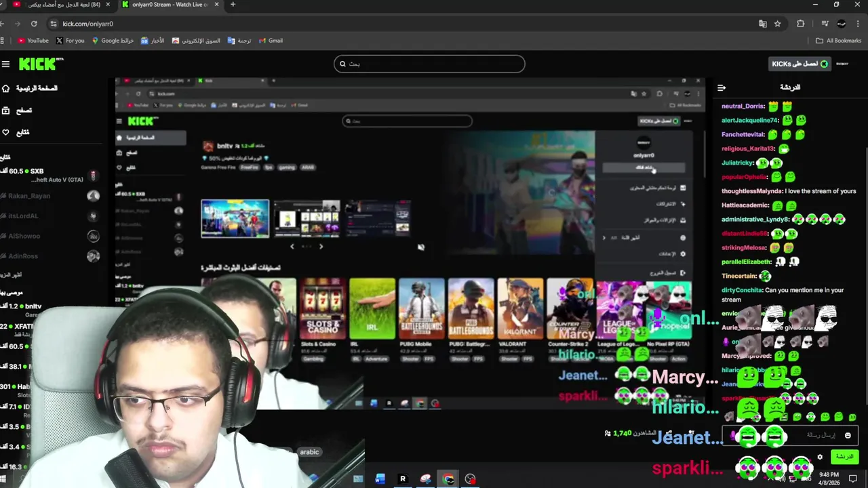Open a new browser tab

tap(233, 5)
